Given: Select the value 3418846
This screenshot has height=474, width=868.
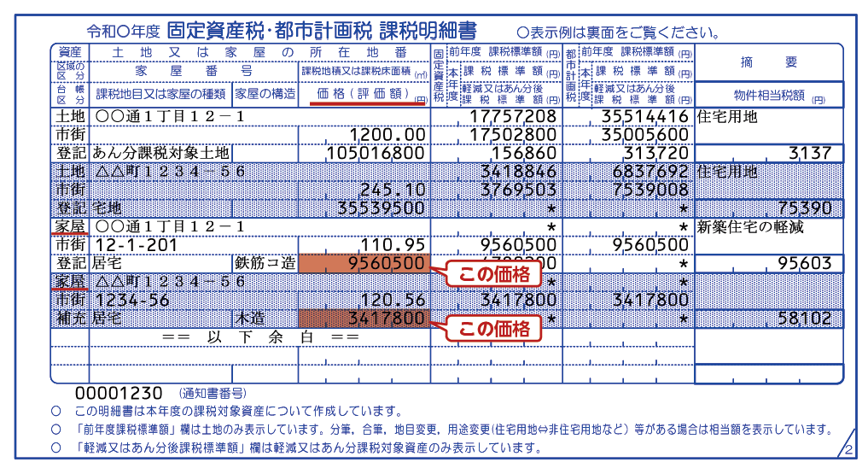Looking at the screenshot, I should [518, 171].
